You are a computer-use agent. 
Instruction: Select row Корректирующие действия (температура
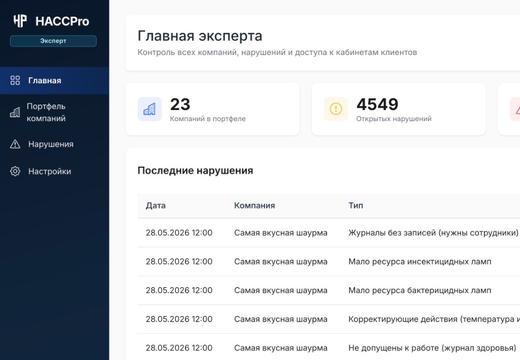(329, 319)
